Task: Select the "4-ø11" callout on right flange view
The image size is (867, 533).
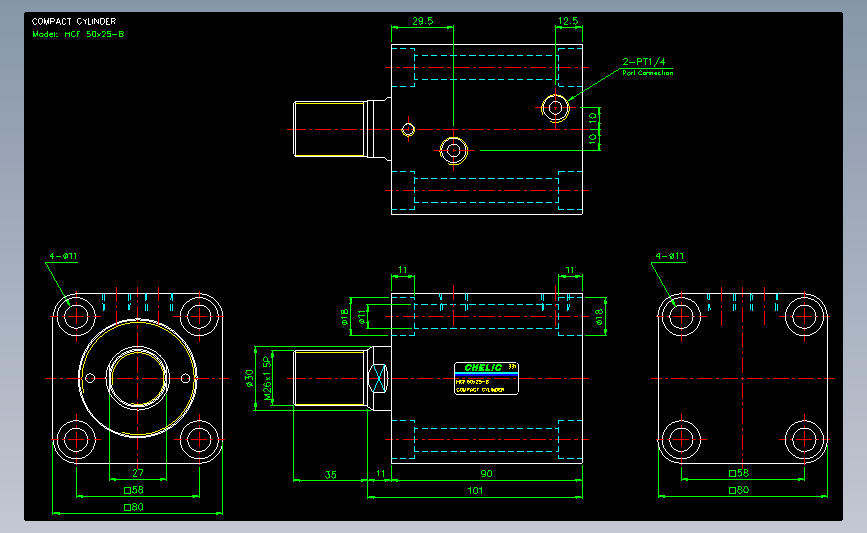Action: tap(670, 256)
